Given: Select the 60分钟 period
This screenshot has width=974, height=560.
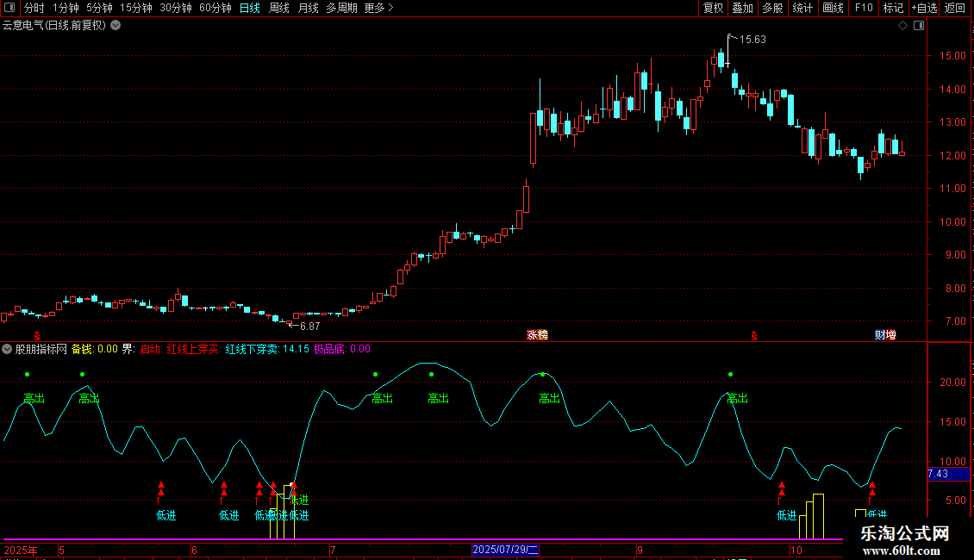Looking at the screenshot, I should [x=215, y=8].
